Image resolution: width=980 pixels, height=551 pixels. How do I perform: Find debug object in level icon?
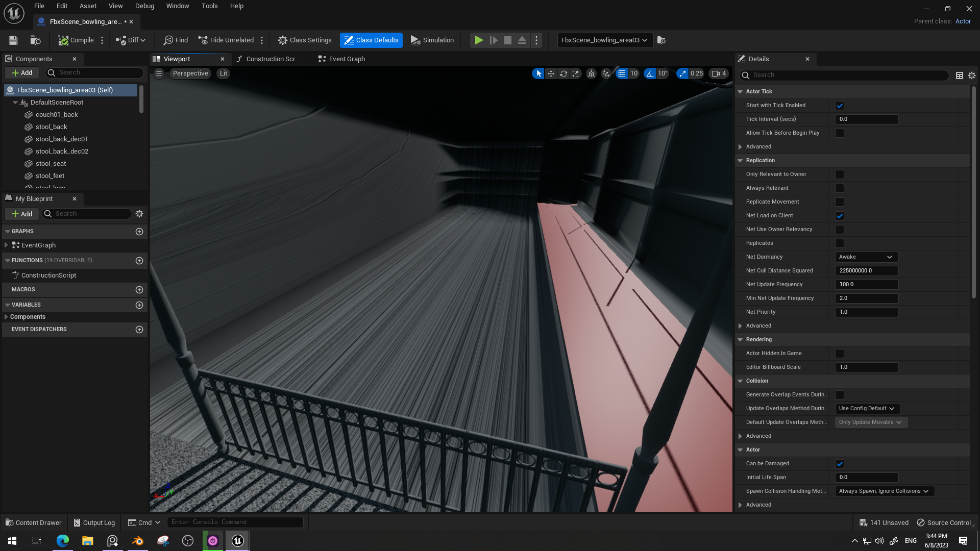pyautogui.click(x=661, y=40)
